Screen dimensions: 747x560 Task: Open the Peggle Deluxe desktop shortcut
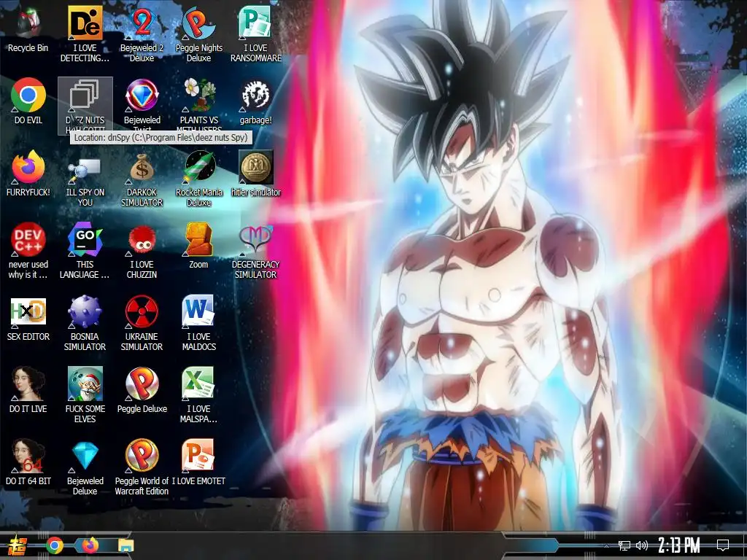click(142, 389)
